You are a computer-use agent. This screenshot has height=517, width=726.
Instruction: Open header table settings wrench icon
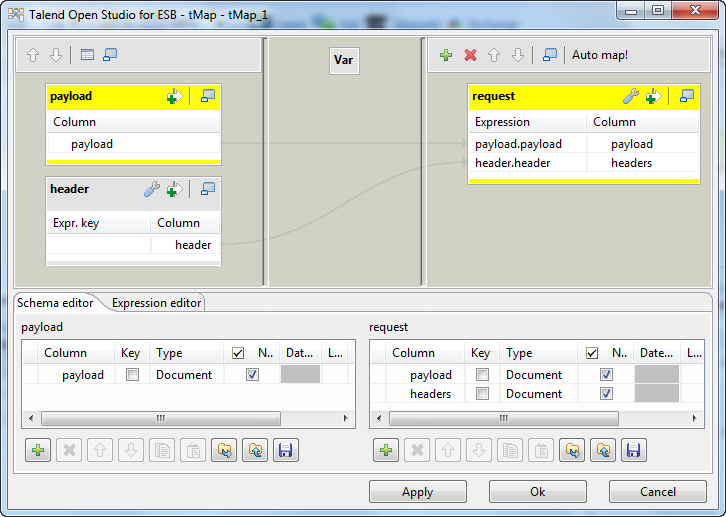point(152,189)
